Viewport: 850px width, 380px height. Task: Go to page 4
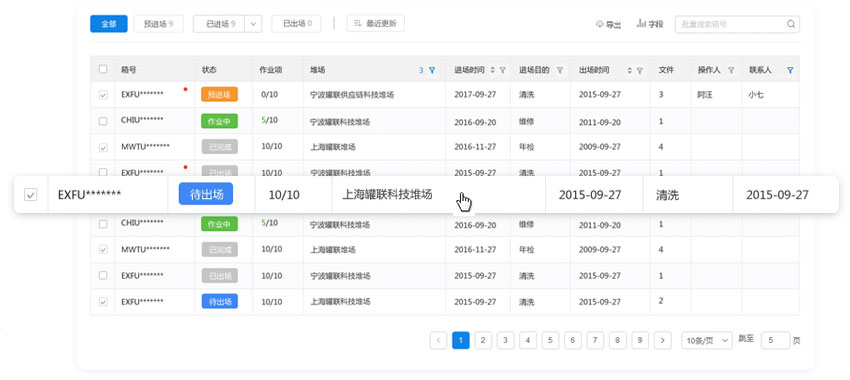click(528, 340)
